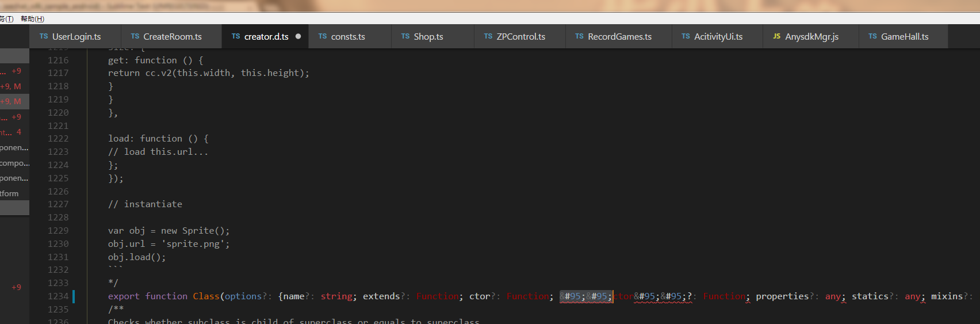Click the highlighted '&#95;&#95;' selection
Image resolution: width=980 pixels, height=324 pixels.
[x=586, y=296]
